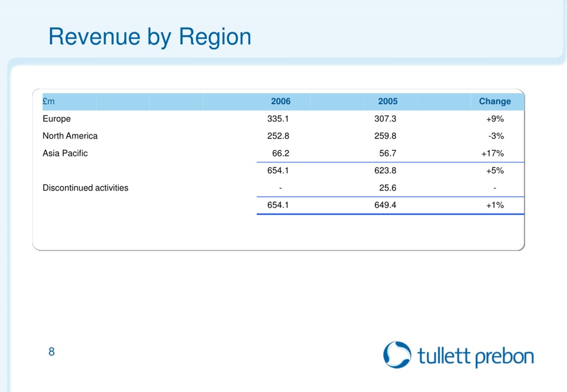The height and width of the screenshot is (392, 567).
Task: Click the Tullett Prebon swirl logo icon
Action: pos(397,355)
